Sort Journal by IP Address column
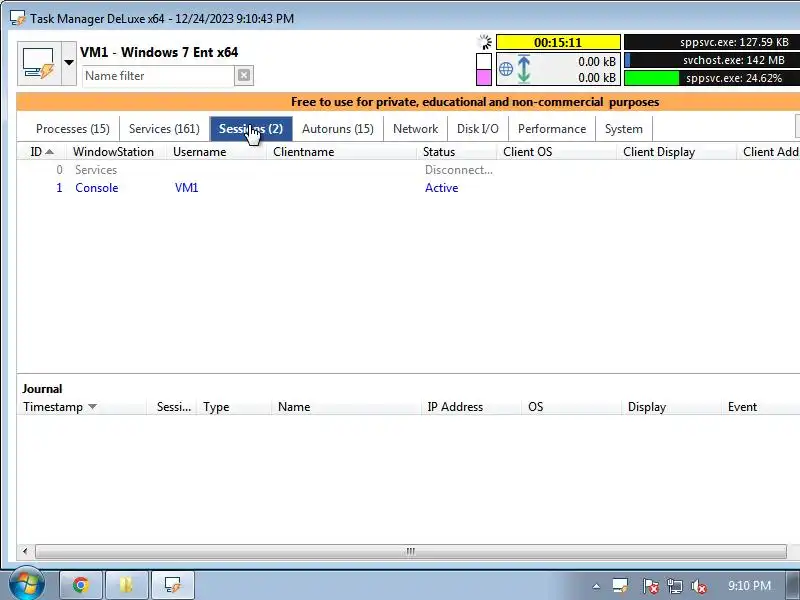 [x=472, y=407]
